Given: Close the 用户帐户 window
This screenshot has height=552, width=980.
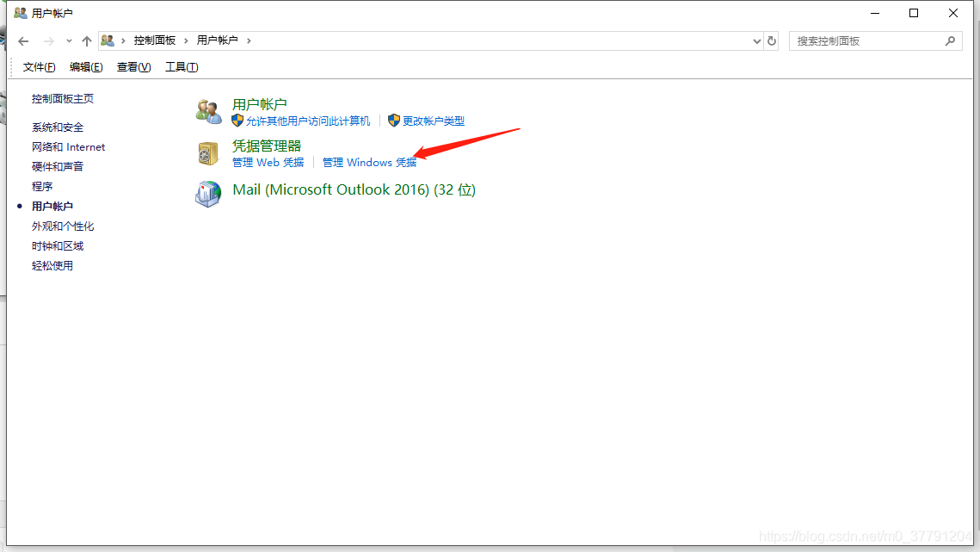Looking at the screenshot, I should click(953, 13).
